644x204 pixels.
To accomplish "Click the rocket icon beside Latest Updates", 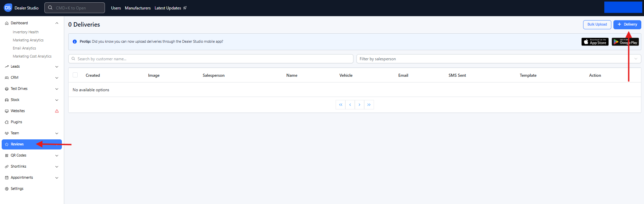I will point(185,8).
